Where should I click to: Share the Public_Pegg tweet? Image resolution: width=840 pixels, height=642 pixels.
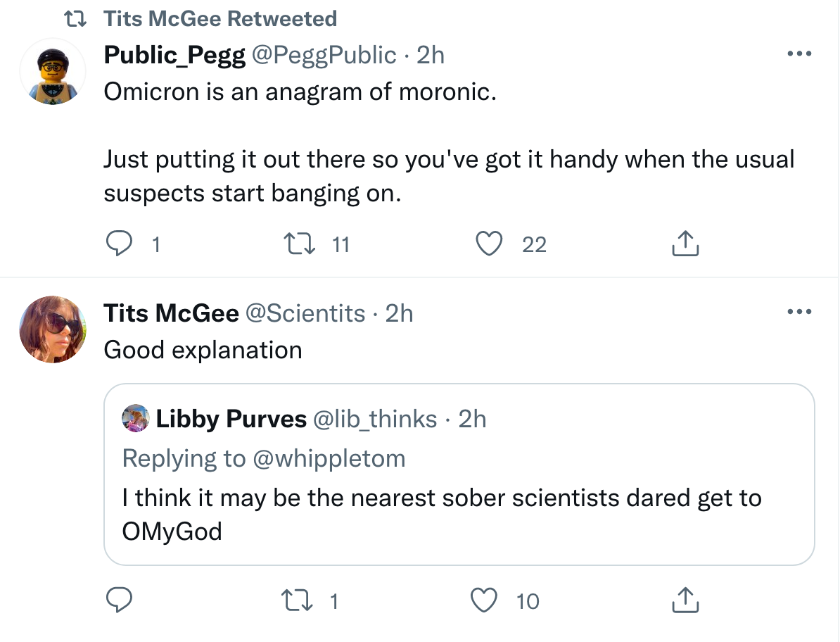coord(685,244)
